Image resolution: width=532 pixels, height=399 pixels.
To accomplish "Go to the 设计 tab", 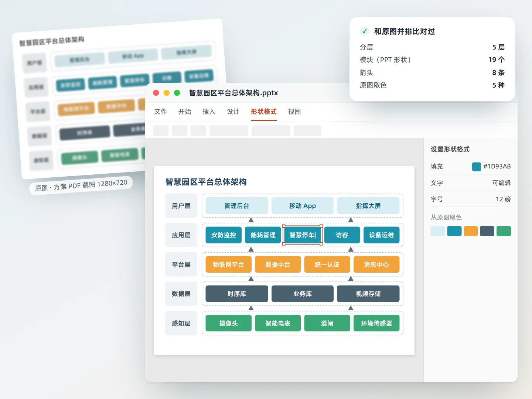I will pos(233,112).
